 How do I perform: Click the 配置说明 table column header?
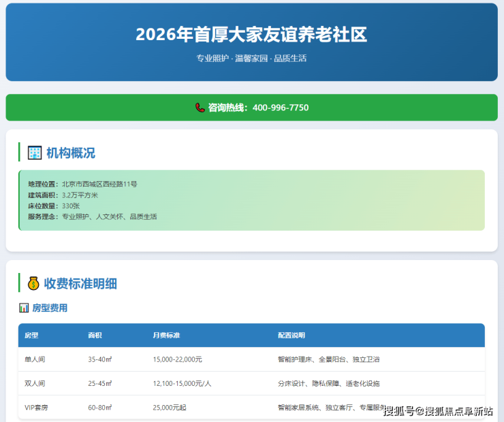coord(292,336)
